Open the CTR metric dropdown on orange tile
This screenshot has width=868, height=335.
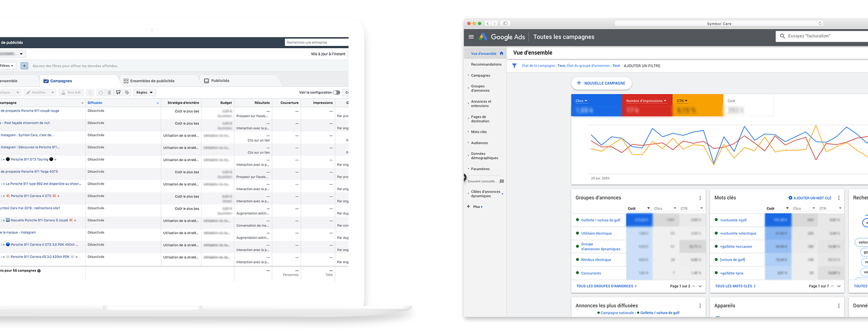click(x=682, y=101)
